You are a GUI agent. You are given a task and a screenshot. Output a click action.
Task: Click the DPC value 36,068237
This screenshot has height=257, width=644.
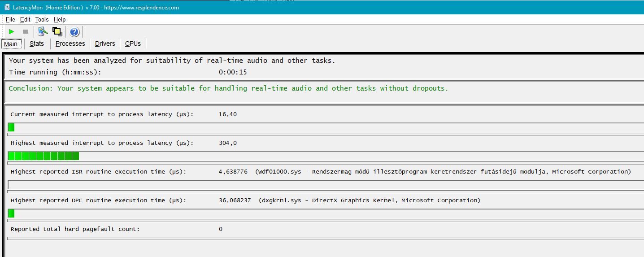(x=235, y=200)
